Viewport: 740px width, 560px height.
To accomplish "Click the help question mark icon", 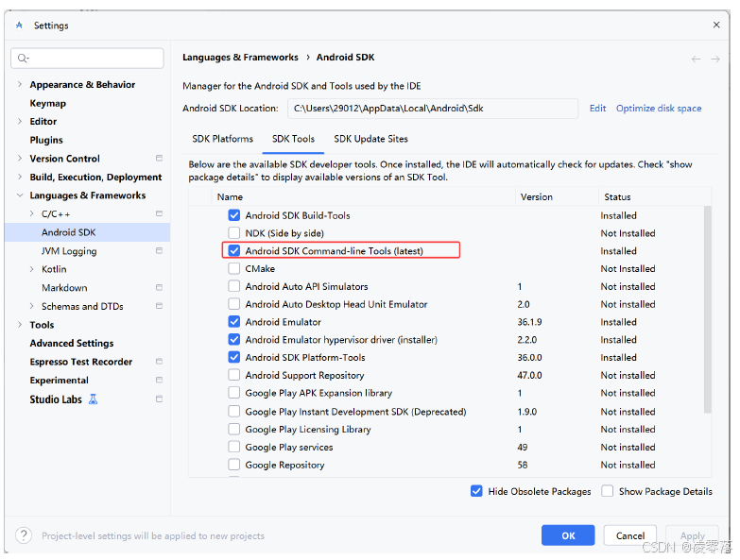I will coord(24,535).
